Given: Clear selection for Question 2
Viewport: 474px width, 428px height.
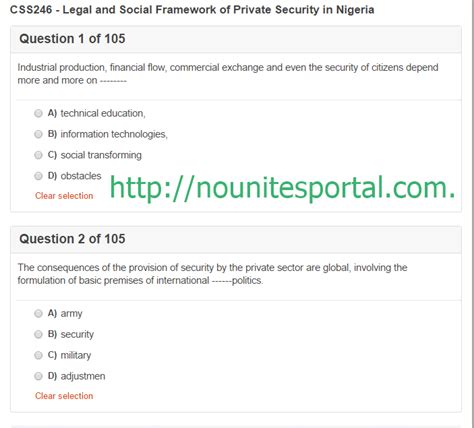Looking at the screenshot, I should pyautogui.click(x=64, y=396).
